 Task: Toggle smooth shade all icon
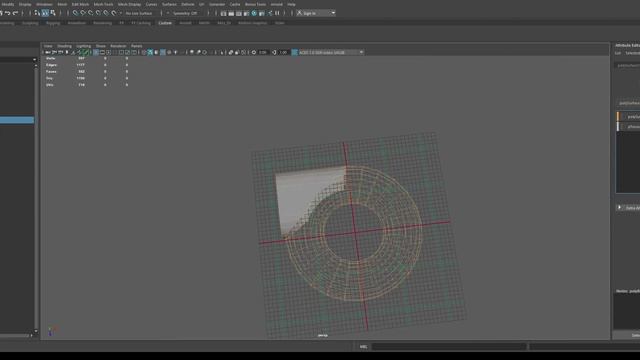(150, 52)
